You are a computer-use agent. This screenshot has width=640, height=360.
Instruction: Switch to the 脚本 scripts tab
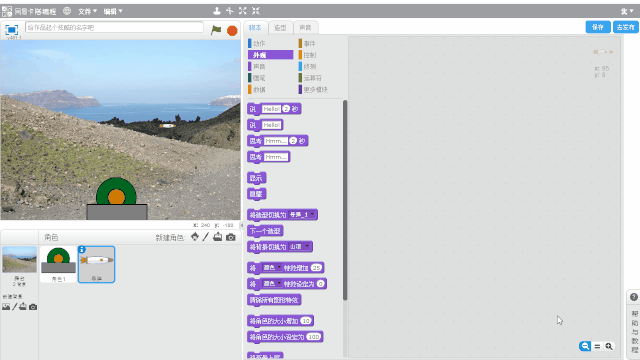(x=256, y=27)
